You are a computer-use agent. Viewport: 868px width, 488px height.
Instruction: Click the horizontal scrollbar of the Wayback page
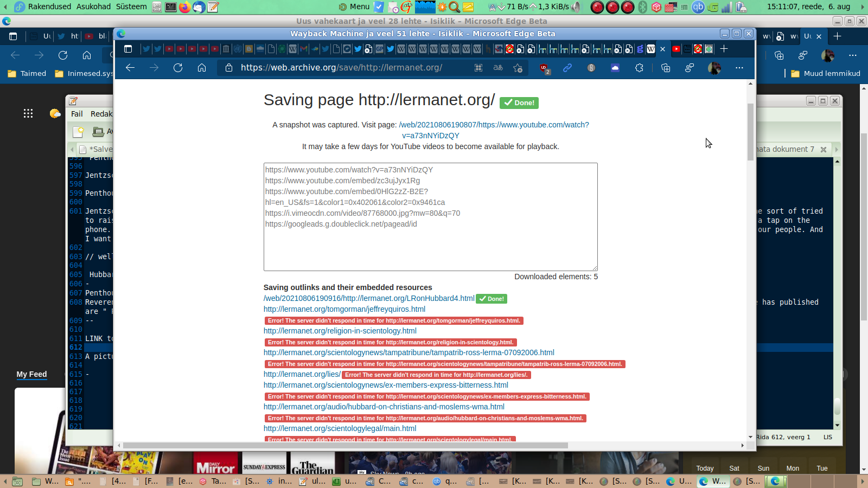pos(345,445)
